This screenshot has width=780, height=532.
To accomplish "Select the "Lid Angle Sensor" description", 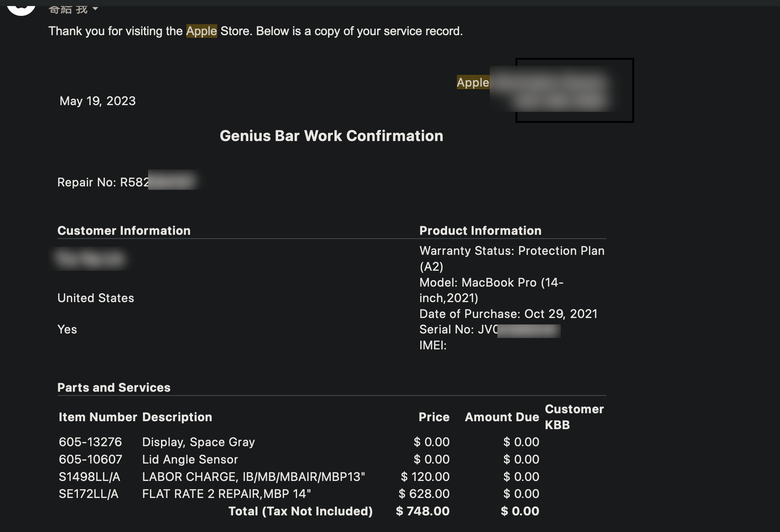I will pyautogui.click(x=190, y=459).
